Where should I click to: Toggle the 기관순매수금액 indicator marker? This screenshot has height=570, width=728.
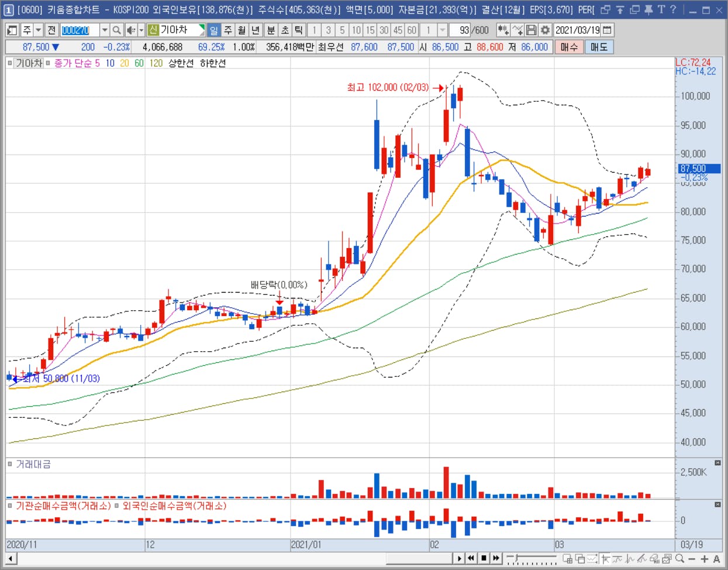pos(10,506)
